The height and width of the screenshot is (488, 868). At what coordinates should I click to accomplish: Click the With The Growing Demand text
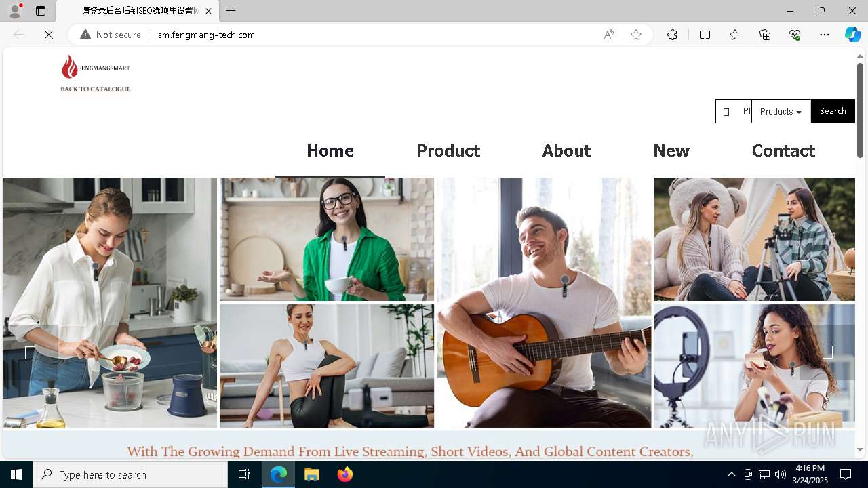click(x=410, y=451)
